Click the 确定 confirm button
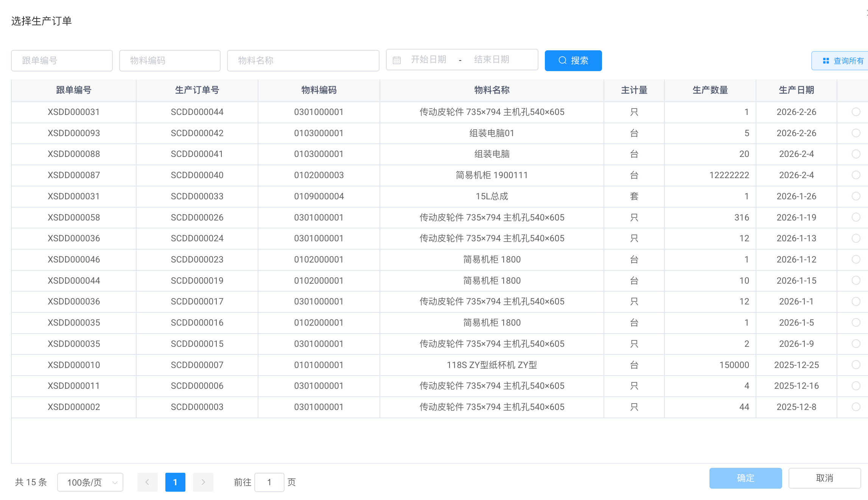868x500 pixels. (x=745, y=478)
